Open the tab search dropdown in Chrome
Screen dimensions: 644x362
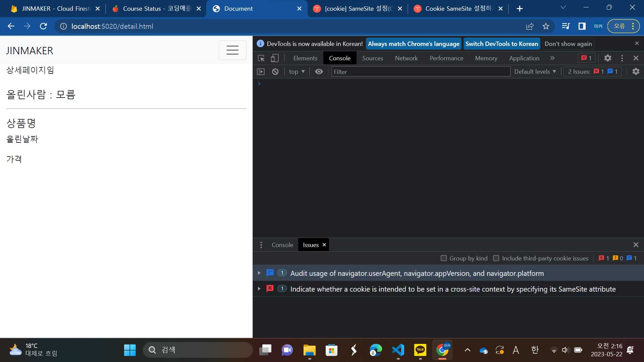click(x=563, y=7)
